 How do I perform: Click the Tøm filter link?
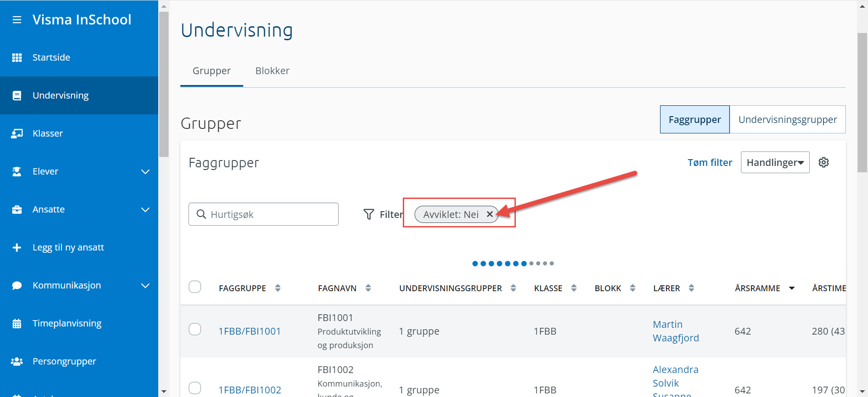pyautogui.click(x=710, y=162)
